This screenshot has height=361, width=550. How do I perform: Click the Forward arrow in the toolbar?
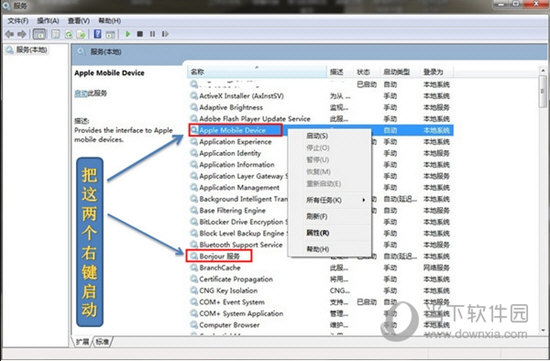pyautogui.click(x=22, y=34)
